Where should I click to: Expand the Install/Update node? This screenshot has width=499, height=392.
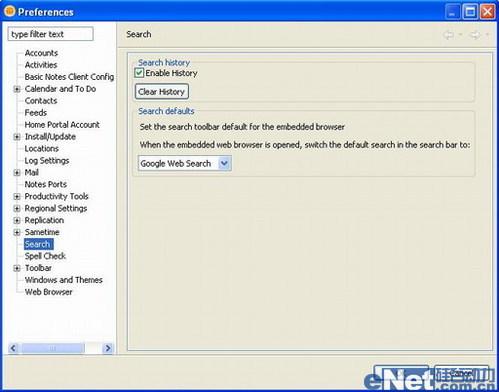[x=17, y=137]
